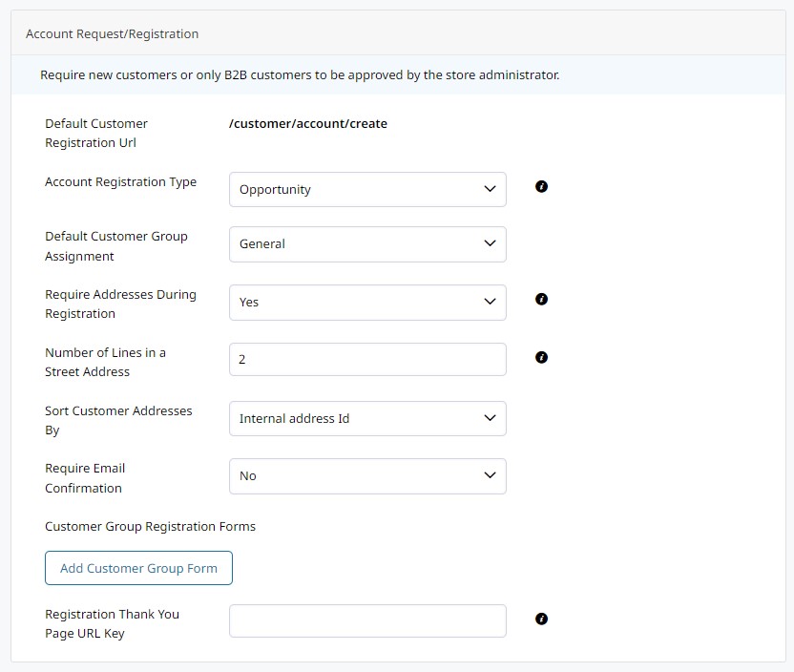The width and height of the screenshot is (794, 672).
Task: Click the /customer/account/create URL text
Action: (x=308, y=124)
